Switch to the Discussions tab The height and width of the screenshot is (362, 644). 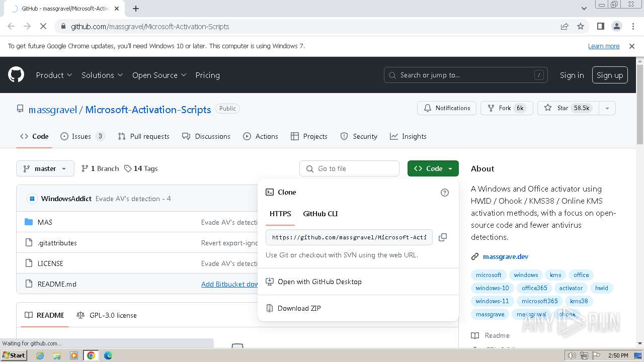(206, 136)
